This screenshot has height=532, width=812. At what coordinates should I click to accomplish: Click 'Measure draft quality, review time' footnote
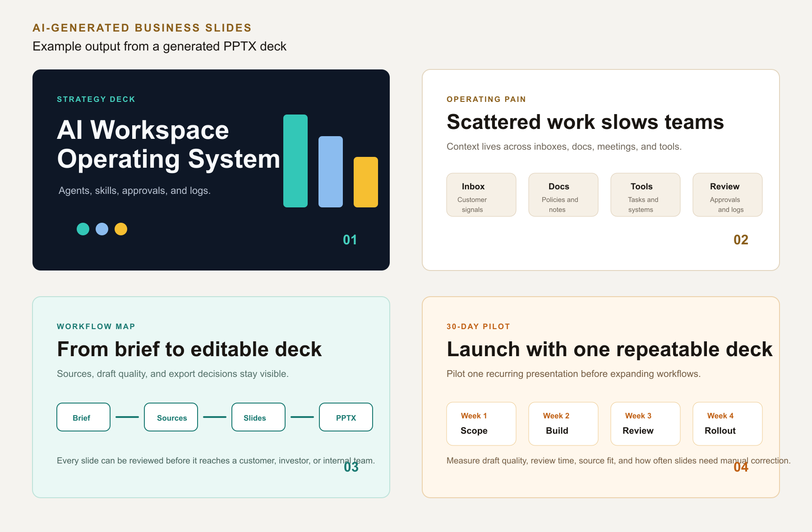click(x=618, y=461)
